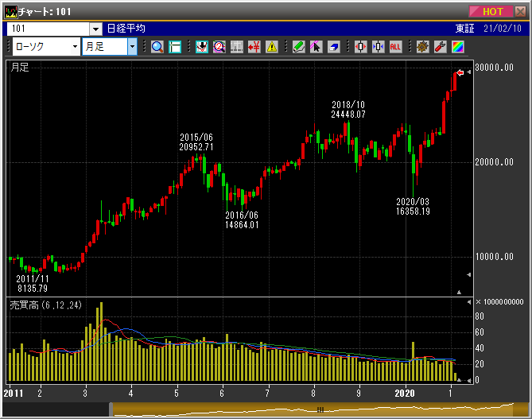The image size is (532, 419).
Task: Open the stock code 101 dropdown
Action: [95, 29]
